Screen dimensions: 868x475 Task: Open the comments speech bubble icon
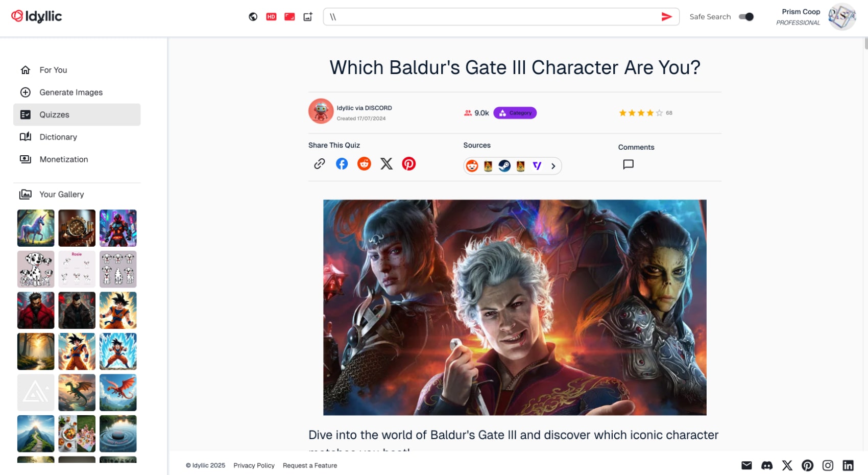[x=629, y=164]
